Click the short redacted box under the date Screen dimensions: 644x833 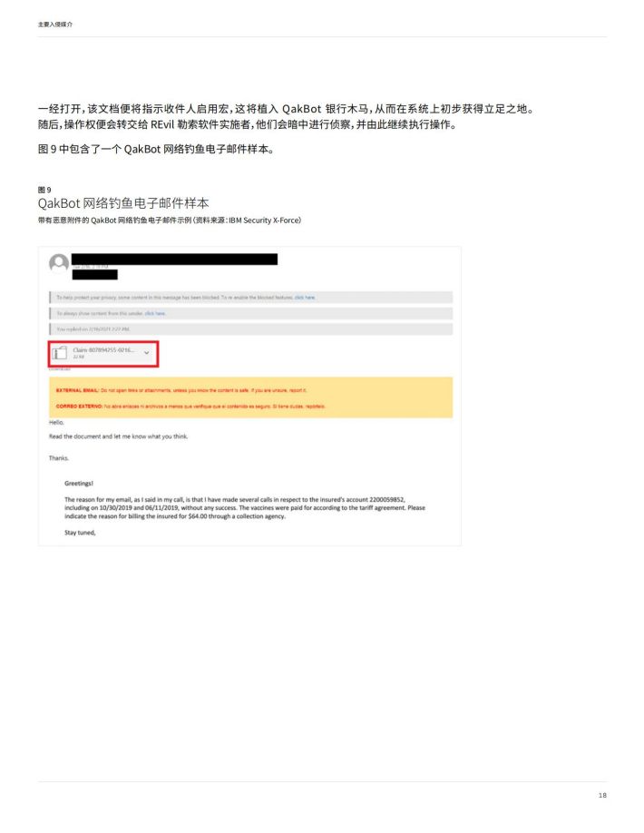[x=95, y=275]
